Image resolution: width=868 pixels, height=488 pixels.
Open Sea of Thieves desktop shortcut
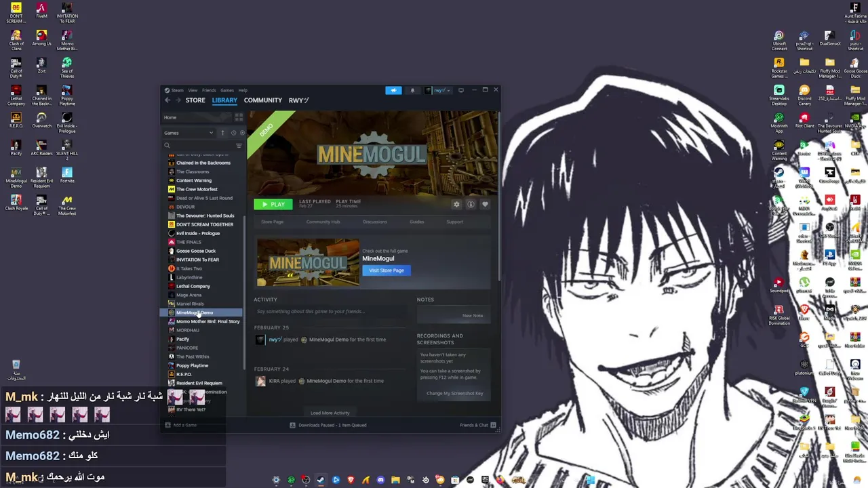tap(66, 68)
